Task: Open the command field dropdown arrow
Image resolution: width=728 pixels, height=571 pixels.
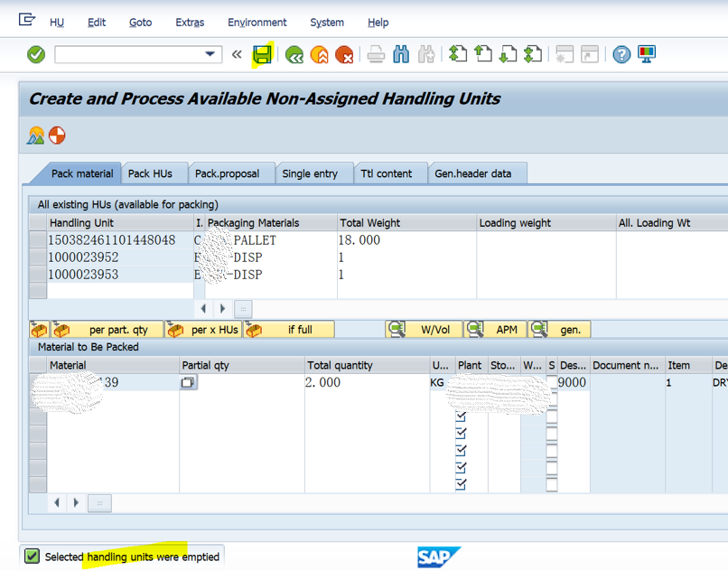Action: (x=210, y=54)
